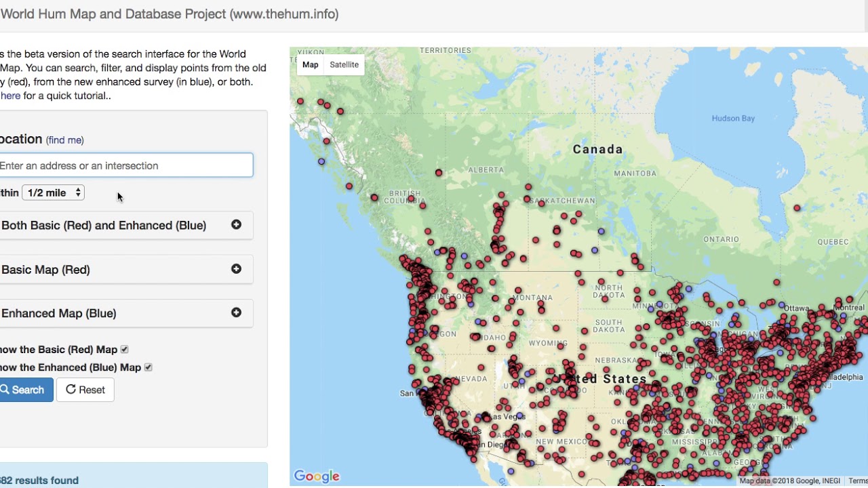
Task: Click the blue Search button
Action: (x=26, y=390)
